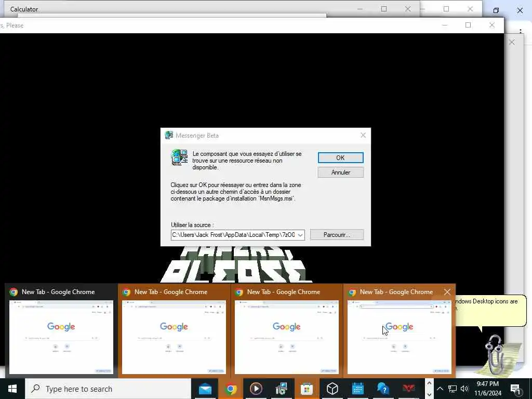Open the Windows Start menu
The height and width of the screenshot is (399, 532).
tap(12, 389)
